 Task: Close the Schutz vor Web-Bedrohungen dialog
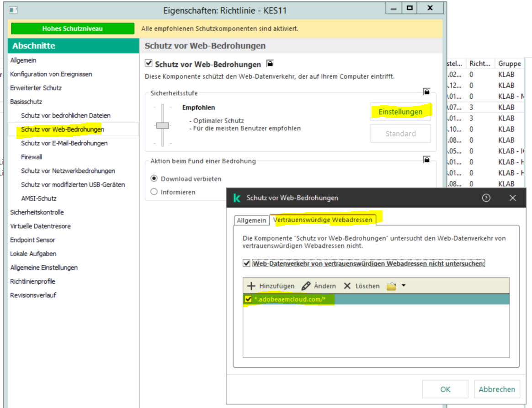coord(512,198)
